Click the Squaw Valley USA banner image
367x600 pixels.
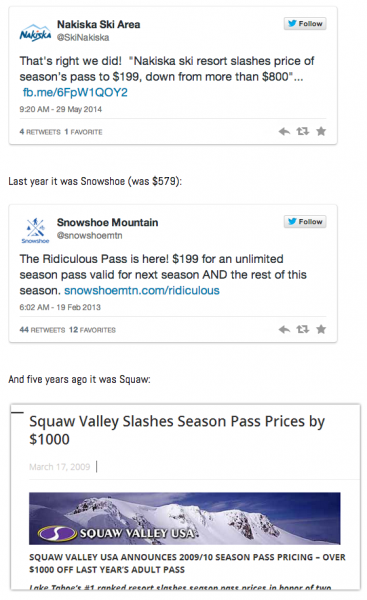(x=184, y=518)
